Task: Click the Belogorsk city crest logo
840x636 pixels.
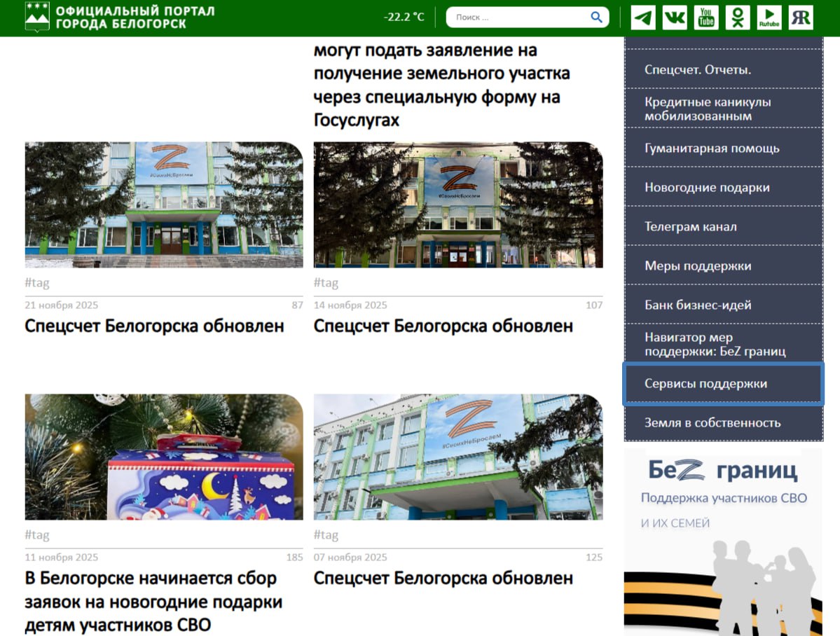Action: (x=37, y=17)
